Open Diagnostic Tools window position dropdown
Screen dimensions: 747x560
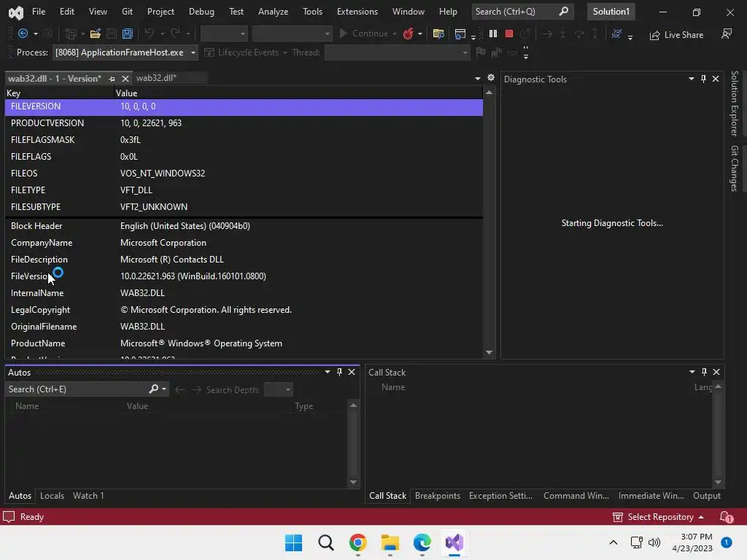(x=692, y=79)
